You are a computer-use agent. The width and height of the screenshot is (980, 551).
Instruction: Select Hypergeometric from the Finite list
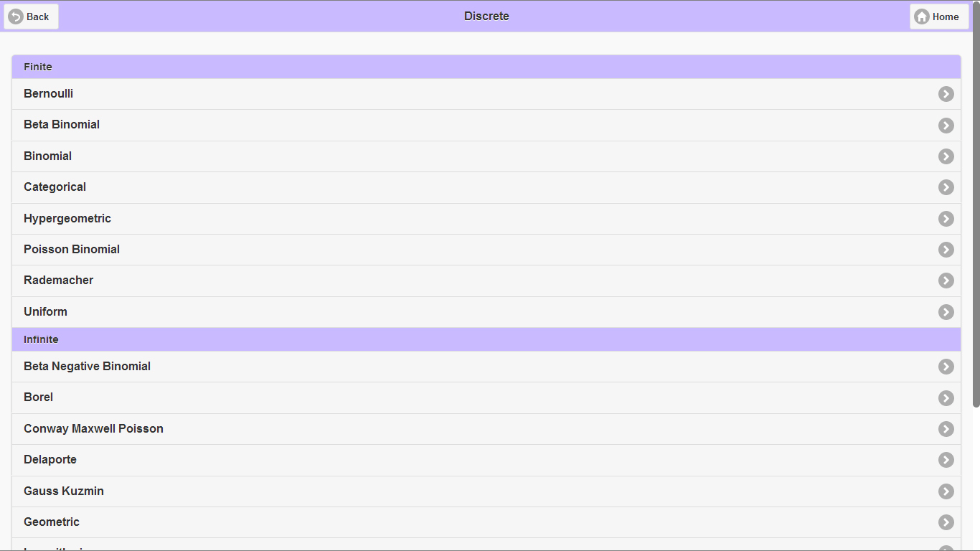coord(67,219)
